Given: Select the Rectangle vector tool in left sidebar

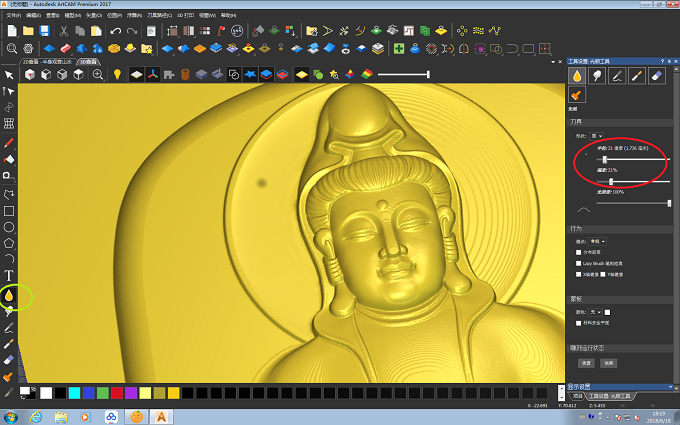Looking at the screenshot, I should pyautogui.click(x=9, y=211).
